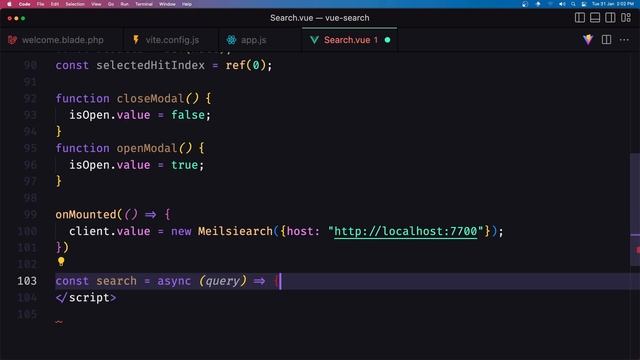Open the More Actions ellipsis menu

(624, 40)
